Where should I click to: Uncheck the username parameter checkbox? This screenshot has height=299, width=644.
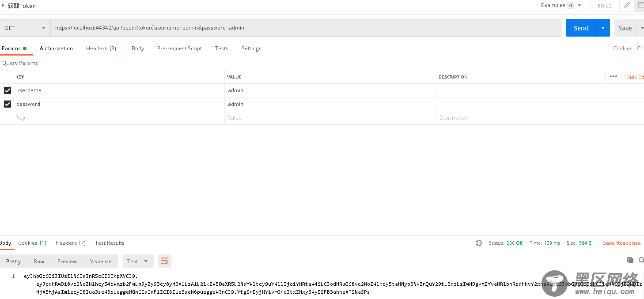pyautogui.click(x=8, y=90)
